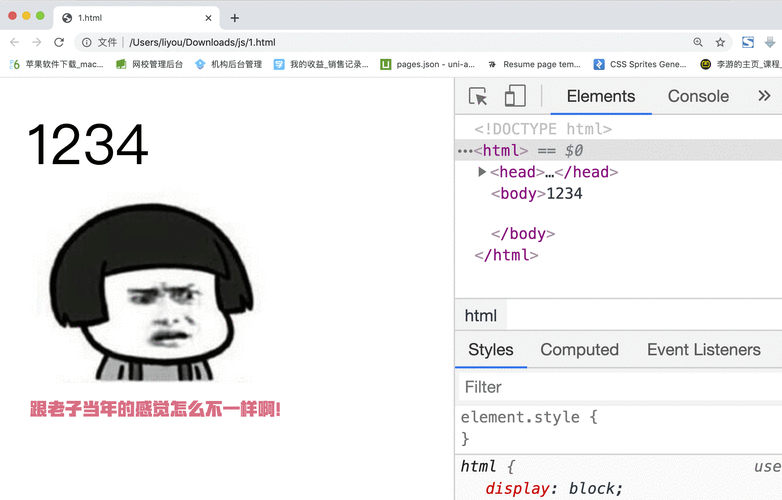Bookmark this page with the star icon

coord(720,42)
